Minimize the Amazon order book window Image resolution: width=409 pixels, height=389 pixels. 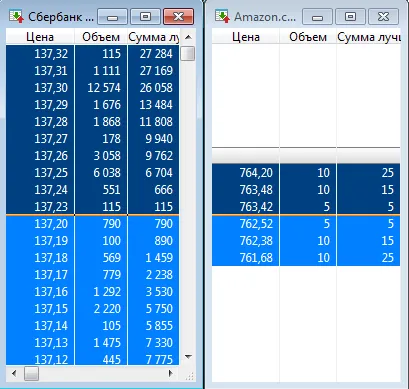tap(317, 17)
